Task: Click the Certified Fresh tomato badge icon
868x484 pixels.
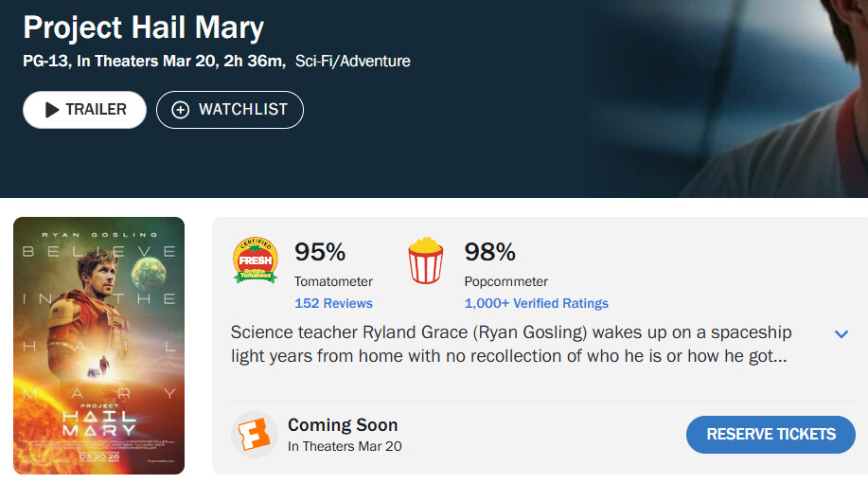Action: pyautogui.click(x=255, y=260)
